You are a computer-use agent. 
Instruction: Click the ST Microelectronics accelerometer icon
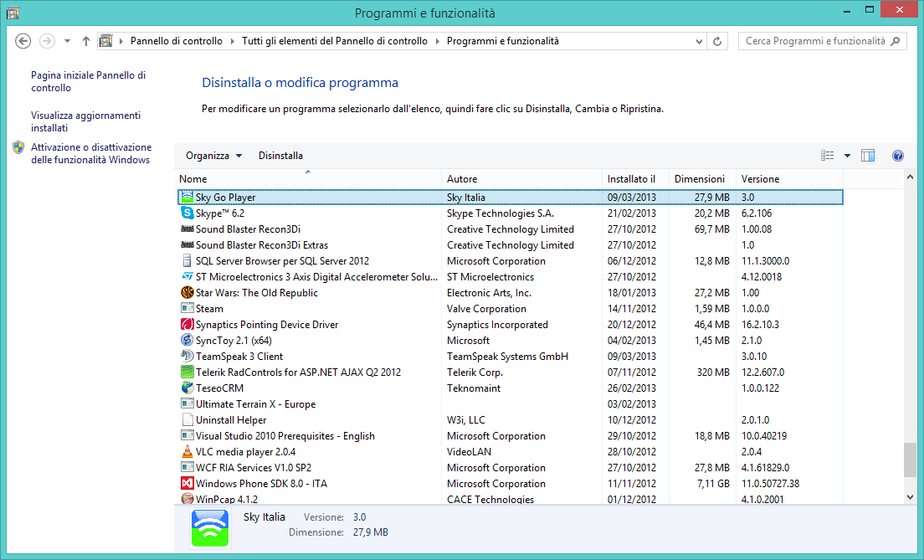click(x=187, y=276)
